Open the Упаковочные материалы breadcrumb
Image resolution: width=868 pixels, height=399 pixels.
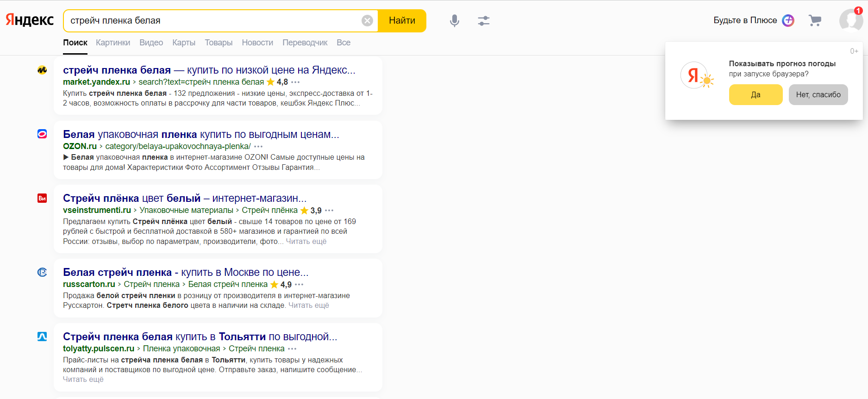187,210
